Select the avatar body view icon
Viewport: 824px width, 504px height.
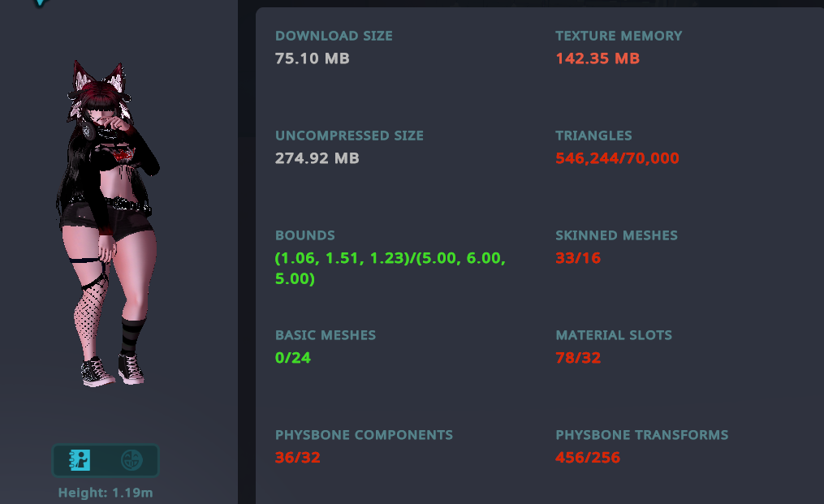pyautogui.click(x=80, y=460)
